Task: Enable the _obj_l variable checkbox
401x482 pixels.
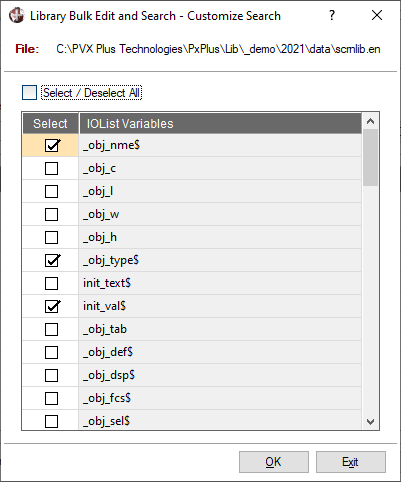Action: (52, 191)
